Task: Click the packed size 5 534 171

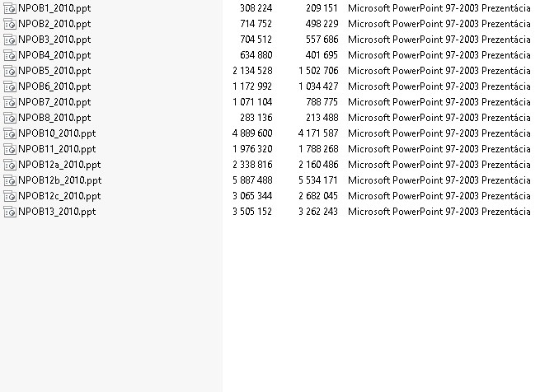Action: point(318,180)
